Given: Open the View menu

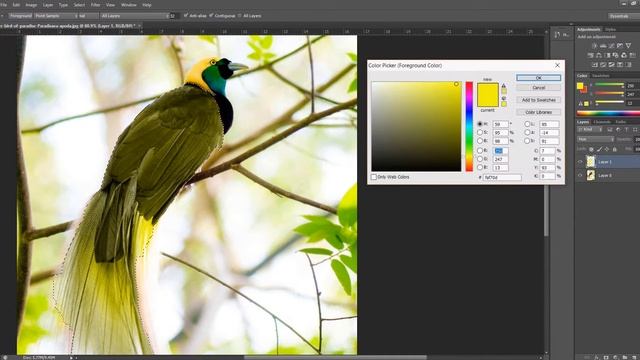Looking at the screenshot, I should pos(111,5).
